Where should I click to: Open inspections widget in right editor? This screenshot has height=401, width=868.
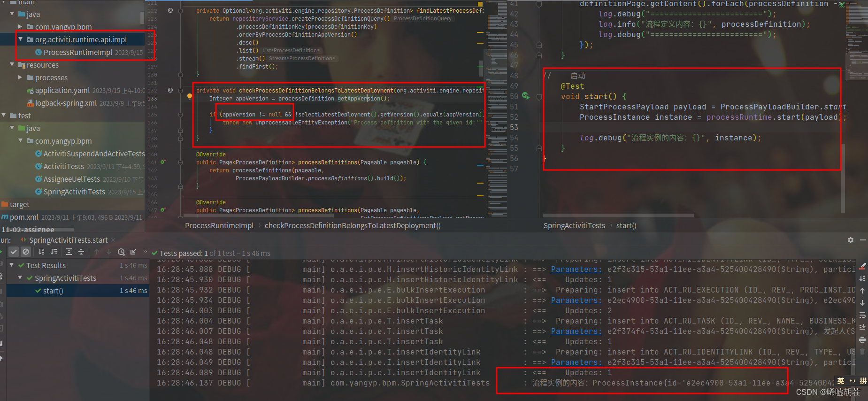842,4
